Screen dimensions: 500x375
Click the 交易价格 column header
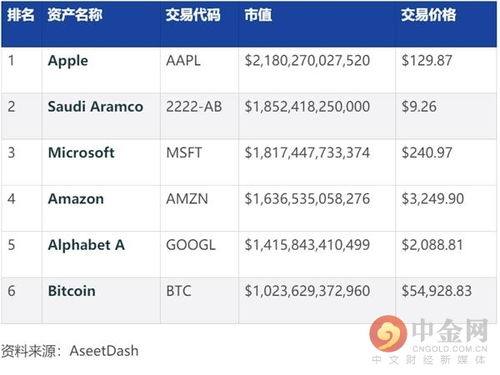pos(428,15)
